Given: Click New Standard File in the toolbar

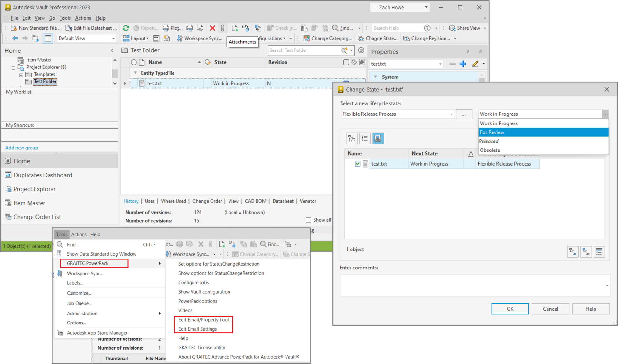Looking at the screenshot, I should click(x=36, y=28).
